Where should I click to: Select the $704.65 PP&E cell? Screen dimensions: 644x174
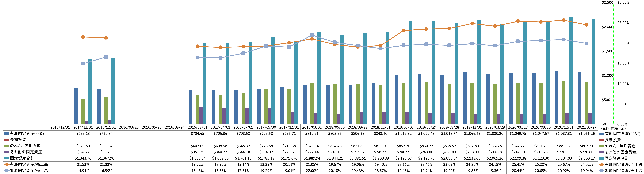198,134
